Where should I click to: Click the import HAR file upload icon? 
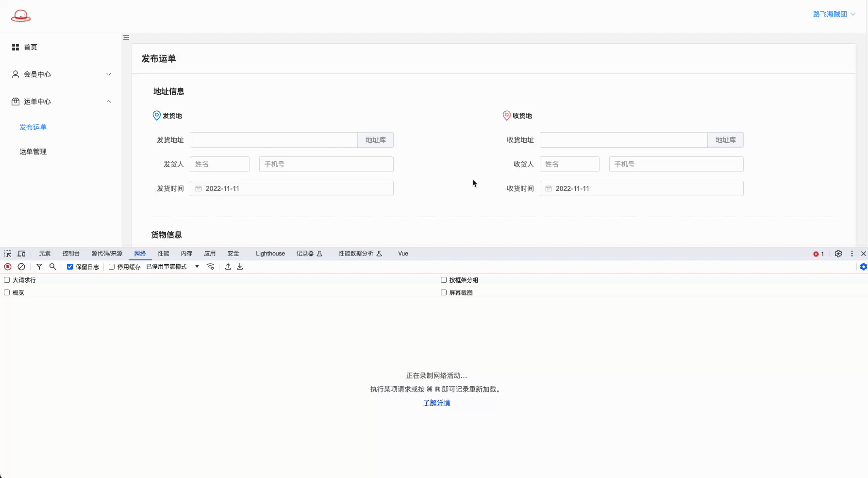tap(228, 267)
